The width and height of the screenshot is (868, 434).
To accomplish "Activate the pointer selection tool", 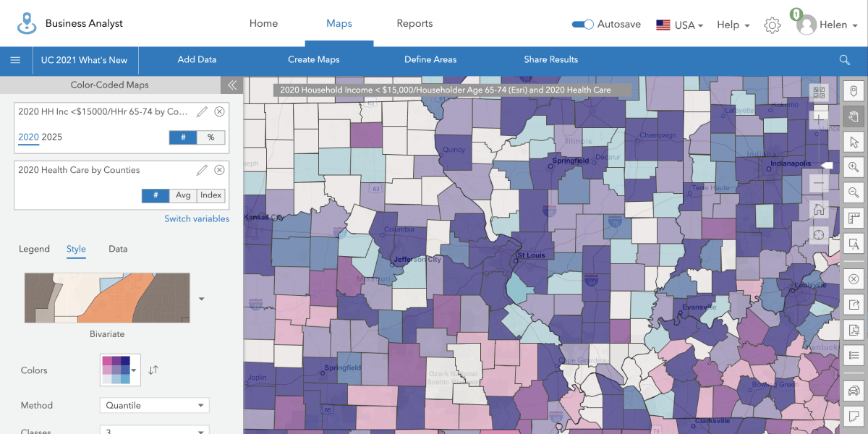I will pyautogui.click(x=854, y=142).
